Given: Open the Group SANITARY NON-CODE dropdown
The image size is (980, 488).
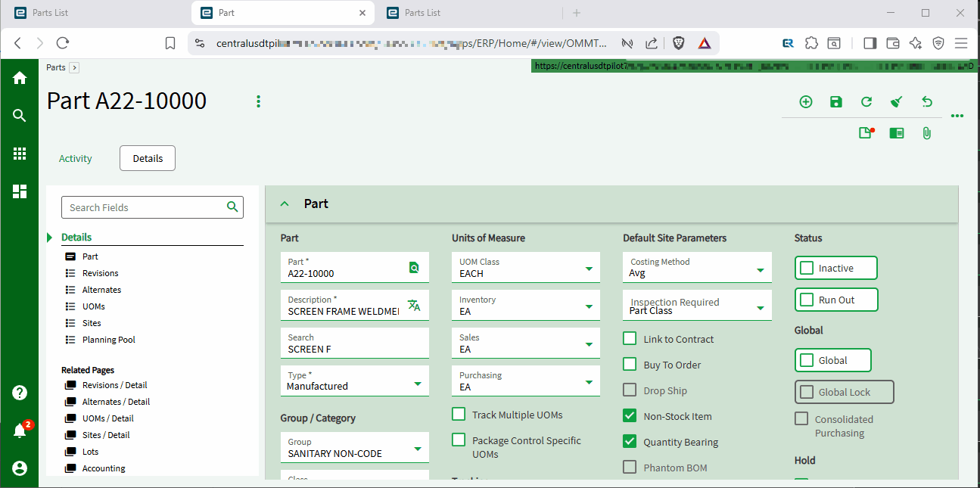Looking at the screenshot, I should point(354,447).
